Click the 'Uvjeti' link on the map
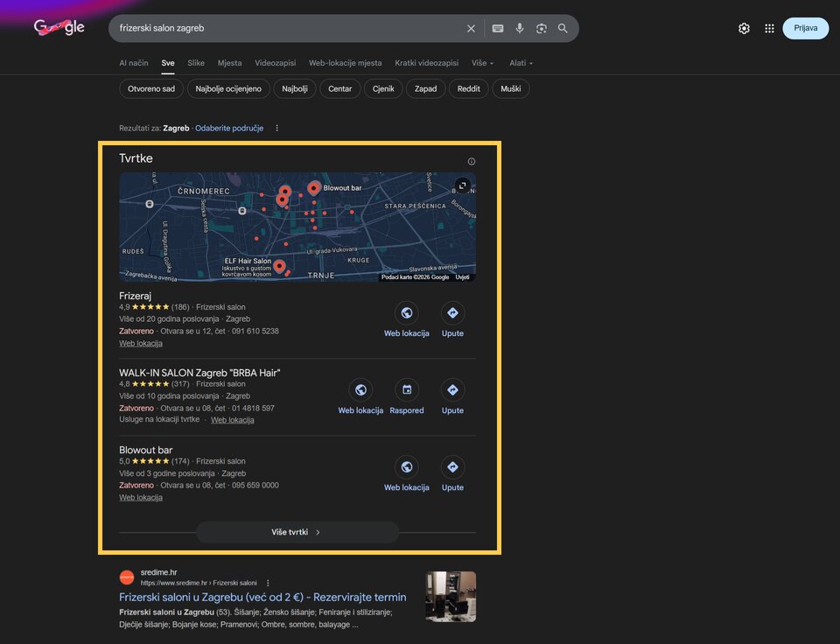 coord(462,277)
